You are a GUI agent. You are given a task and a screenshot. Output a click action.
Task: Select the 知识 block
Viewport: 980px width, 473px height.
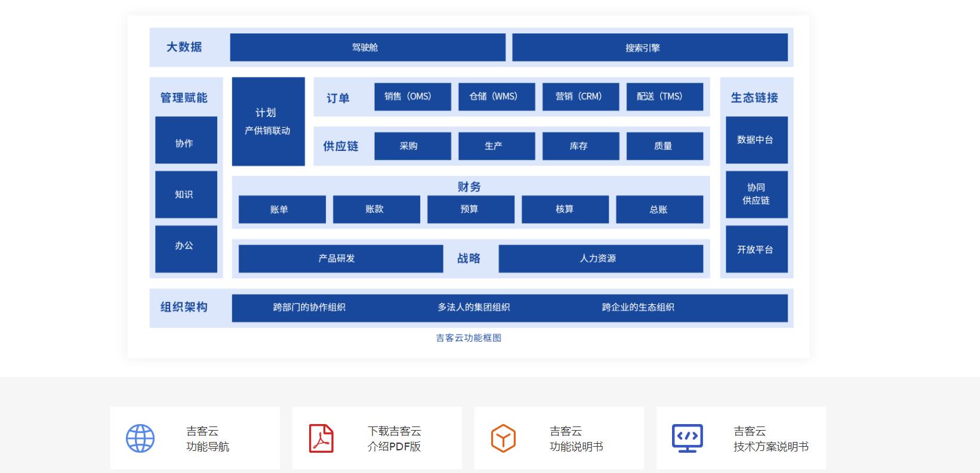[186, 194]
